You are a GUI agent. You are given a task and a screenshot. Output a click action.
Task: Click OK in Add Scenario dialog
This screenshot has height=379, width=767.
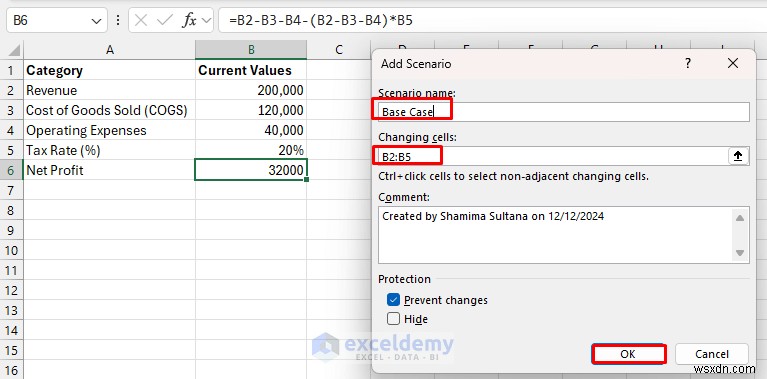pos(628,354)
